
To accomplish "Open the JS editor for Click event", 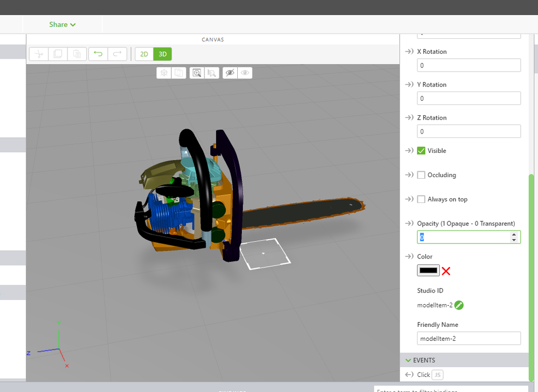I will [438, 375].
